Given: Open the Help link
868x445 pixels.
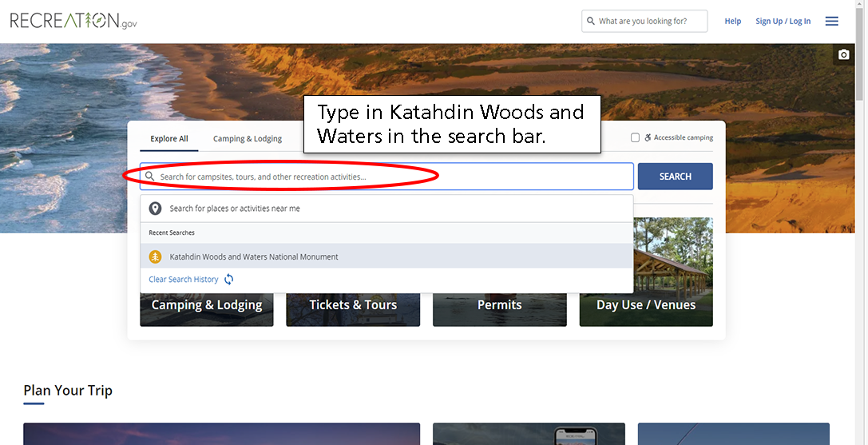Looking at the screenshot, I should 732,21.
